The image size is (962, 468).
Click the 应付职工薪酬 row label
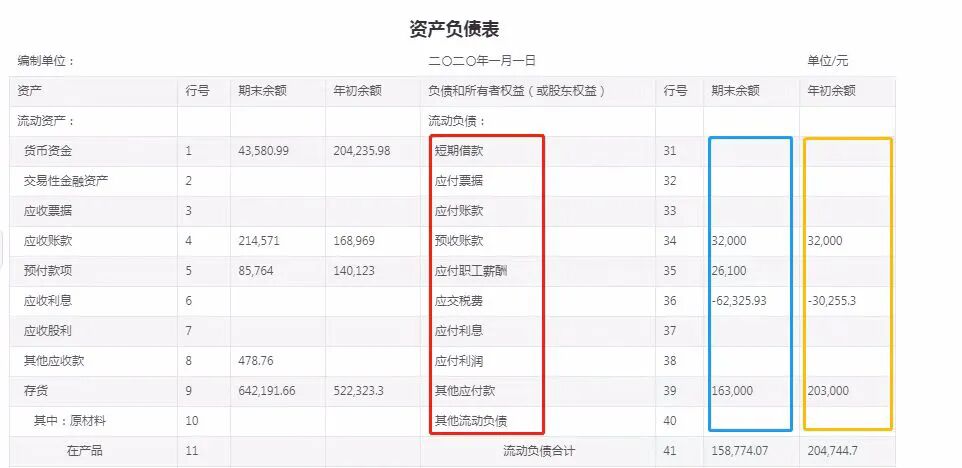coord(471,271)
